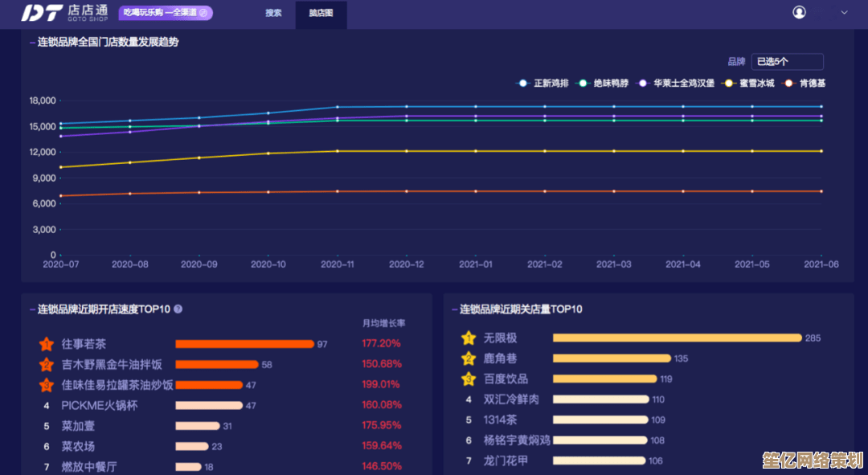Viewport: 868px width, 475px height.
Task: Click the rank 3 star icon for 百度饮品
Action: [469, 379]
